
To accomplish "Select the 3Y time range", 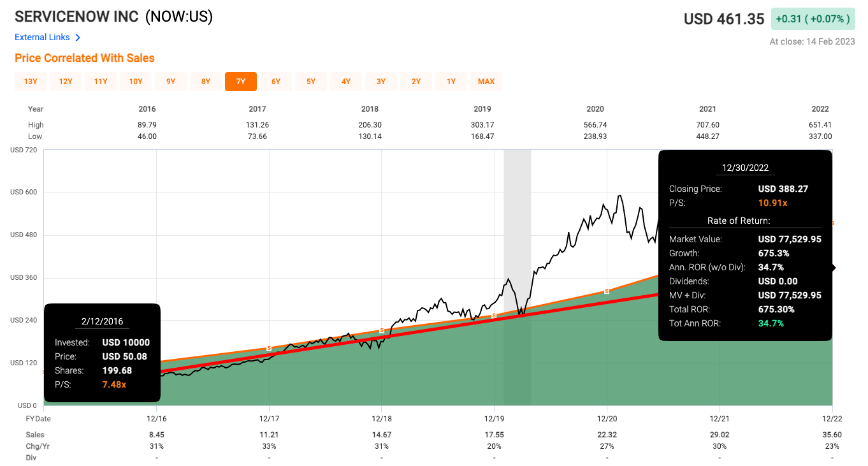I will pos(381,82).
